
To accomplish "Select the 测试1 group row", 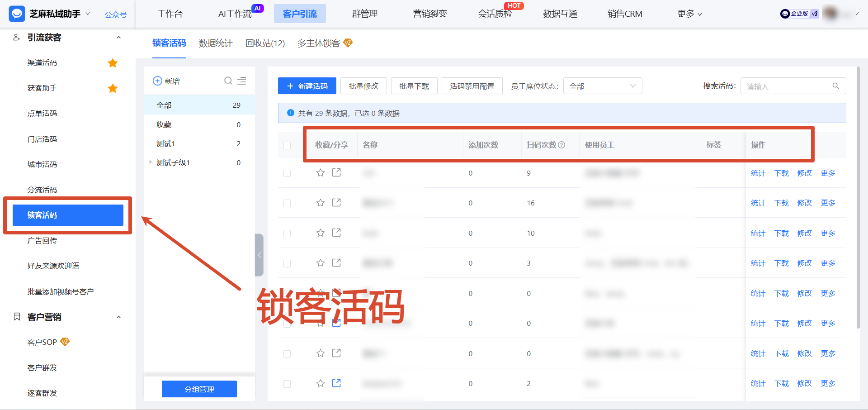I will [199, 143].
